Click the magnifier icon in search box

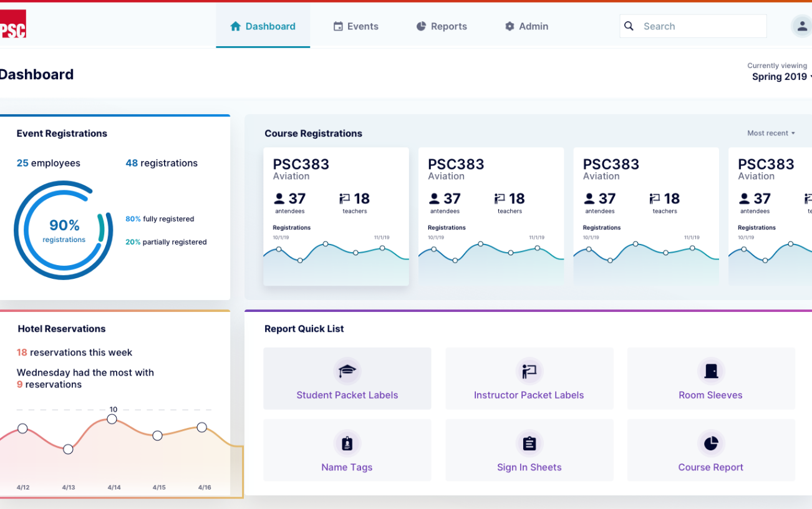tap(629, 26)
